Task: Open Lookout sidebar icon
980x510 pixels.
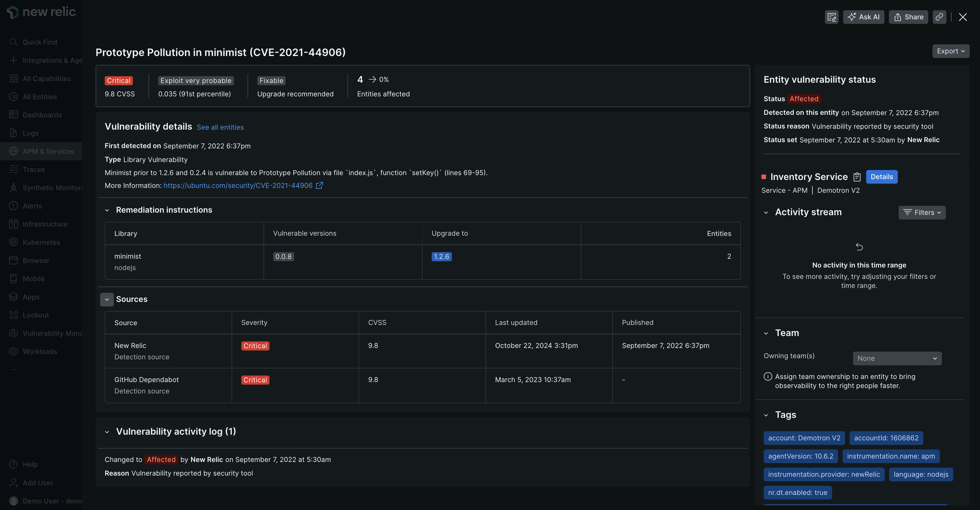Action: [13, 316]
